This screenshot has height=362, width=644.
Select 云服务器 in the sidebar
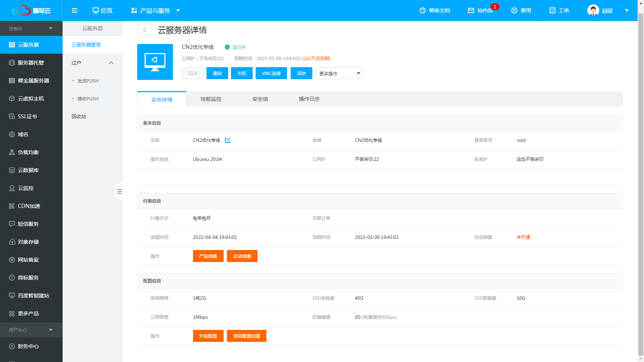[x=31, y=45]
